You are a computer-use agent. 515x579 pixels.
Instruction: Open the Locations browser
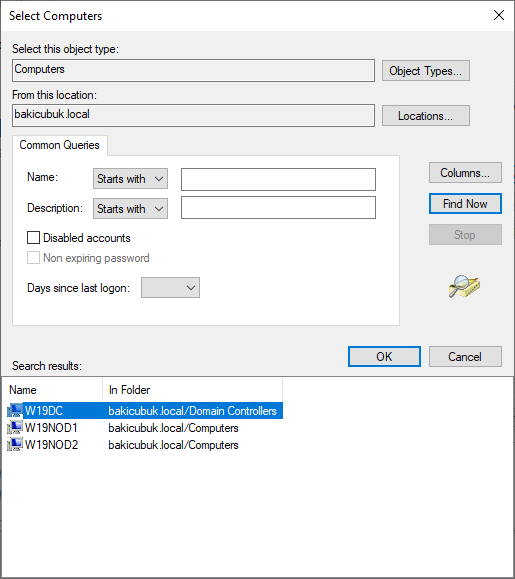[x=426, y=116]
